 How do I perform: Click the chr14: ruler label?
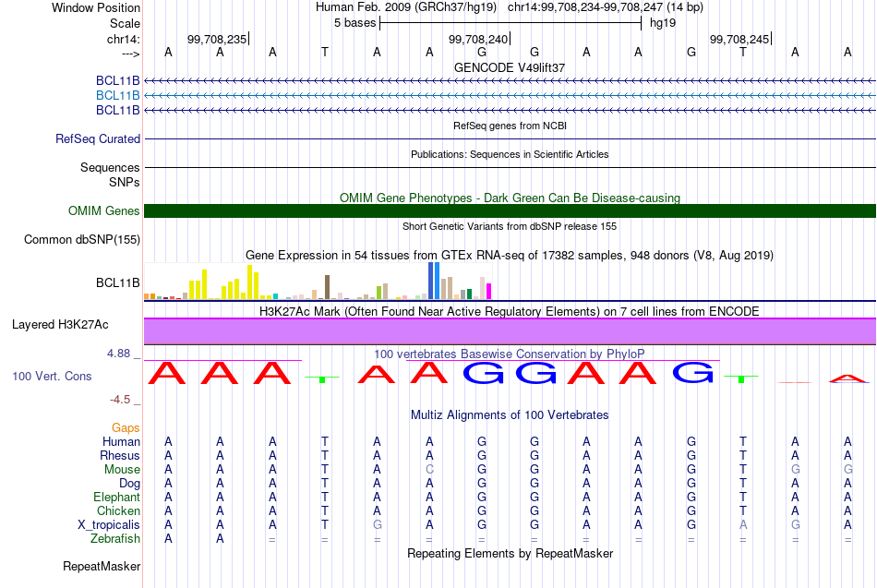(123, 39)
